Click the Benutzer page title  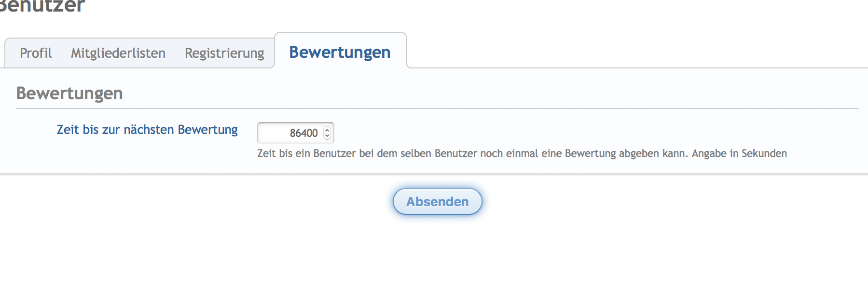point(42,6)
